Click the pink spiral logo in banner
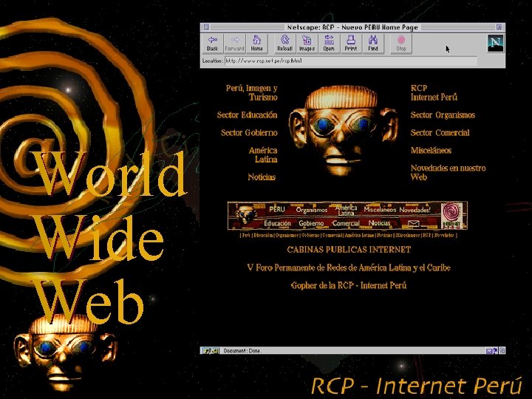This screenshot has width=532, height=399. (452, 216)
